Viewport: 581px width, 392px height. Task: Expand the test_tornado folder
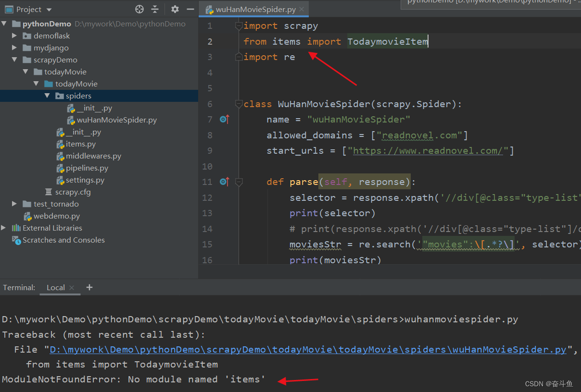pos(15,204)
